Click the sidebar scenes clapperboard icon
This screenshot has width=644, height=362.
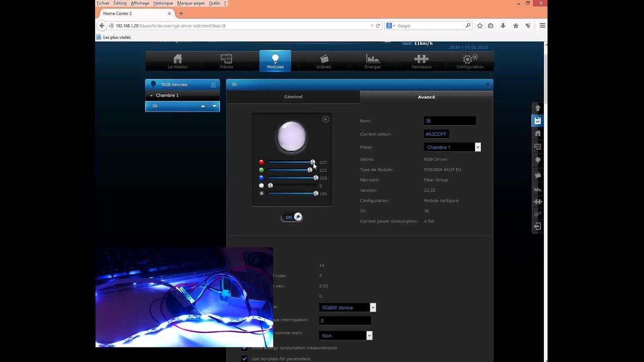[x=537, y=174]
